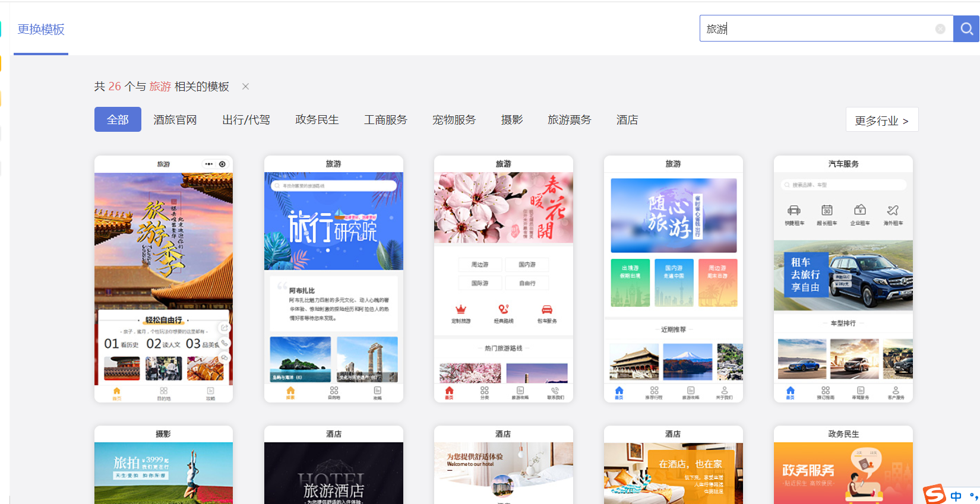Open the 更换模板 tab
Viewport: 980px width, 504px height.
[x=41, y=30]
